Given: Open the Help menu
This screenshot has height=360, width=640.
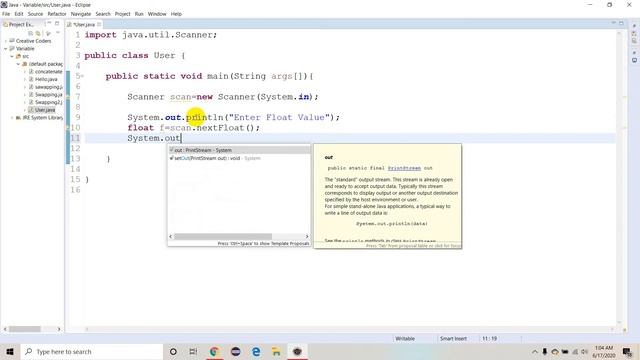Looking at the screenshot, I should (176, 14).
